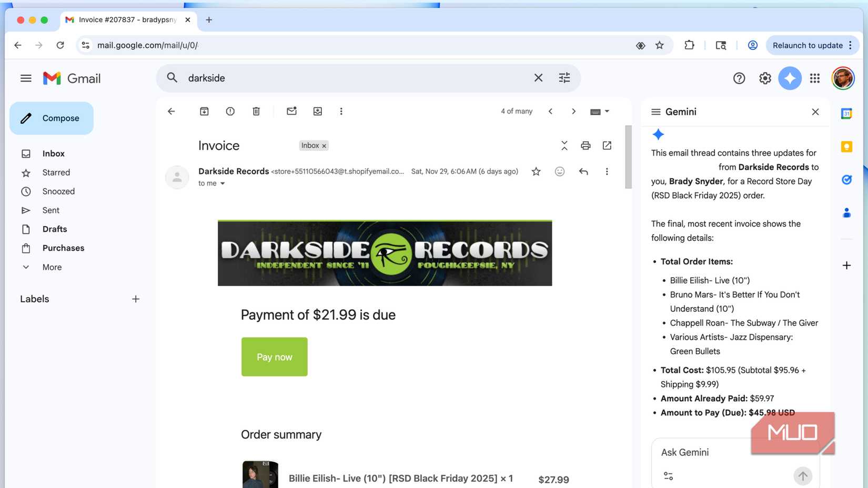868x488 pixels.
Task: Open the Chrome profile icon
Action: click(x=753, y=45)
